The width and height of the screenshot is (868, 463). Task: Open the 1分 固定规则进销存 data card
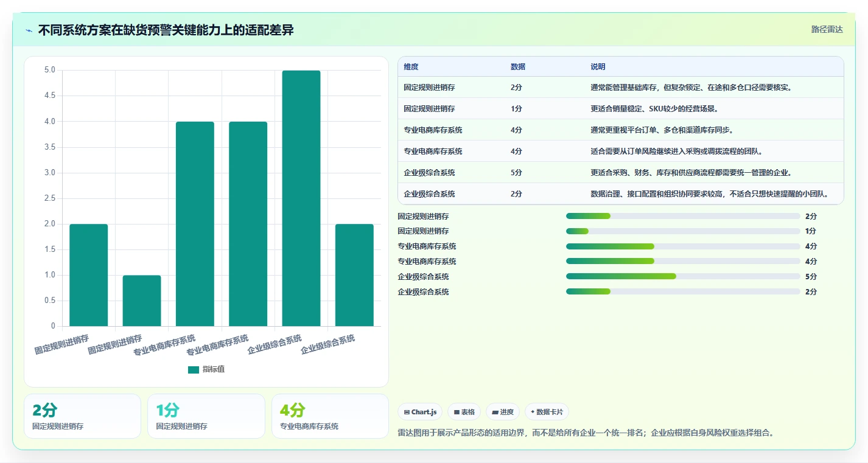pyautogui.click(x=206, y=416)
